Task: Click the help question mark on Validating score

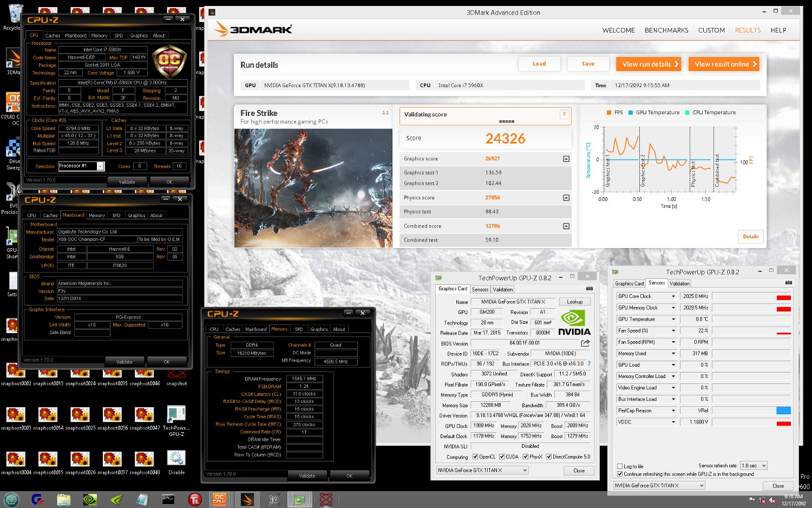Action: point(564,114)
